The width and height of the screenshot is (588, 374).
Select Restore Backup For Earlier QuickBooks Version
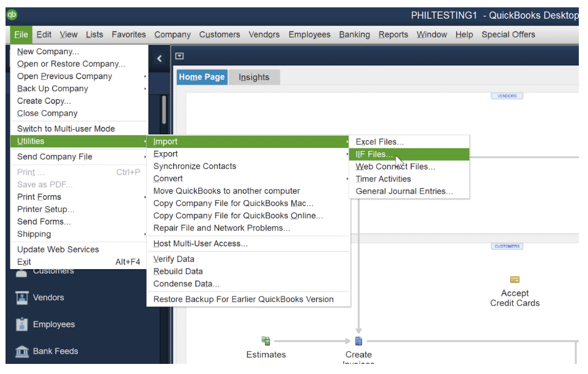[x=249, y=299]
